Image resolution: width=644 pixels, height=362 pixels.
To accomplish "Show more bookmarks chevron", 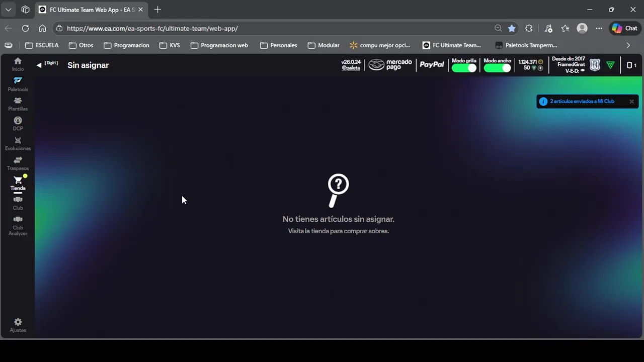I will click(x=628, y=45).
